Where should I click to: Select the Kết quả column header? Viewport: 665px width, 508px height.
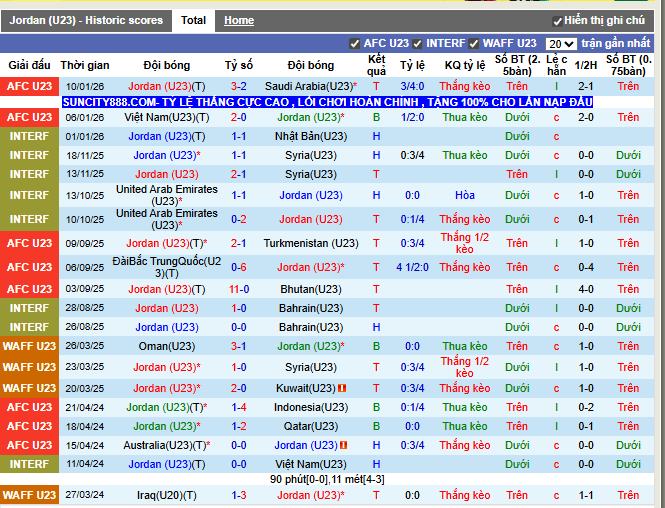click(x=376, y=65)
